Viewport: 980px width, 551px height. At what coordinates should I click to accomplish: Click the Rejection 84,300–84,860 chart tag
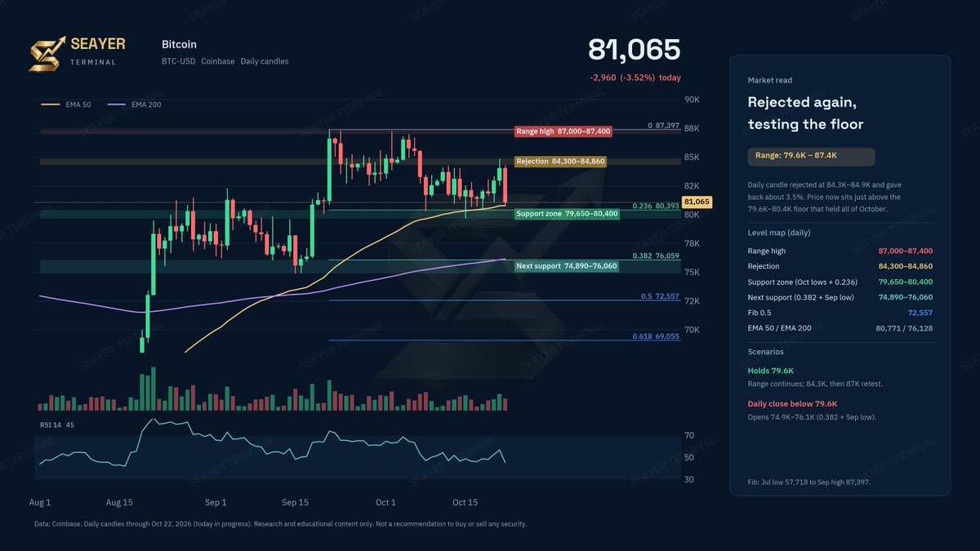(560, 162)
